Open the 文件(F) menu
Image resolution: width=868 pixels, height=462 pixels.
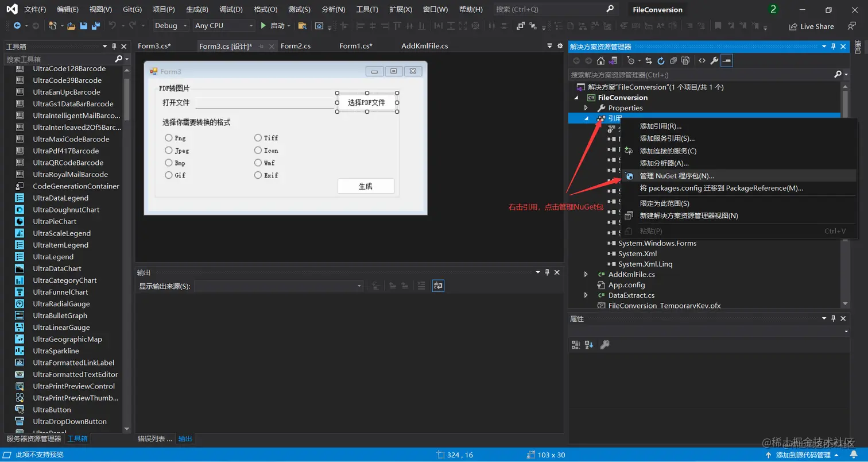[x=36, y=9]
